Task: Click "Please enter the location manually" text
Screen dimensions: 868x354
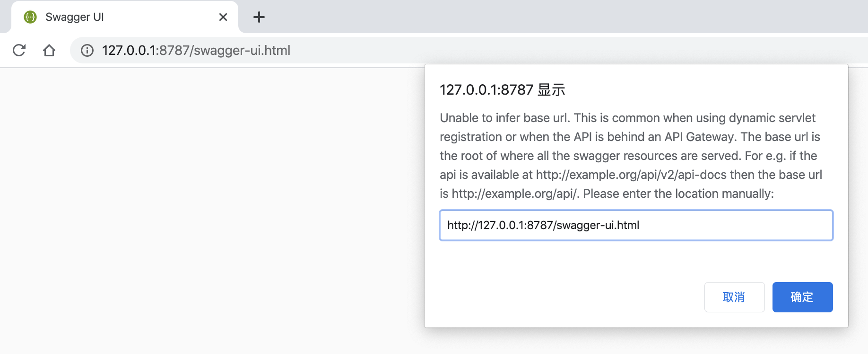Action: (677, 194)
